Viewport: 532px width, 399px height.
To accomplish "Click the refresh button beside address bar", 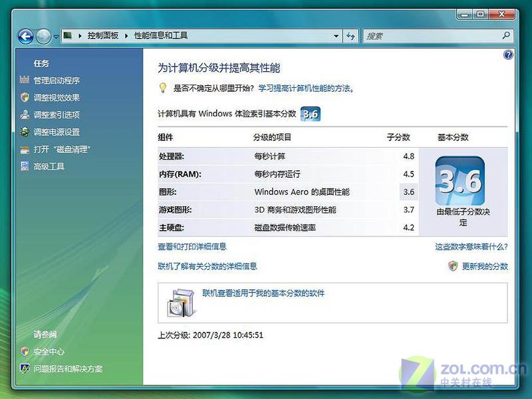I will [x=351, y=36].
